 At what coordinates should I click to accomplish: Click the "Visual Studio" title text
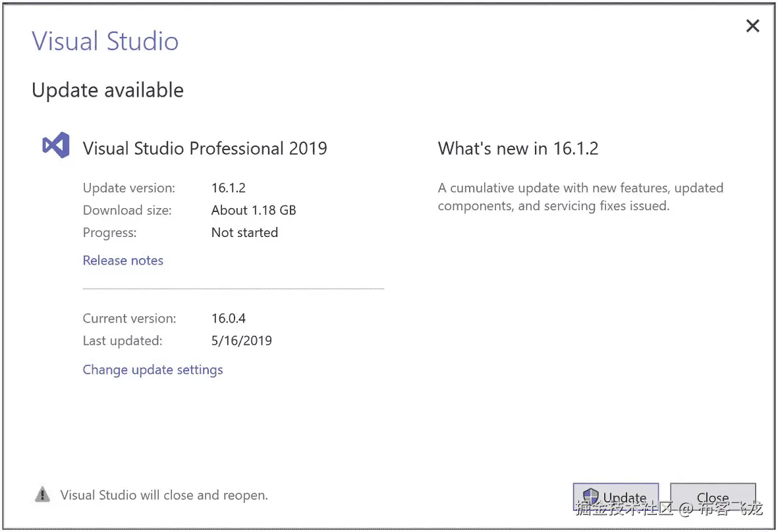coord(105,41)
